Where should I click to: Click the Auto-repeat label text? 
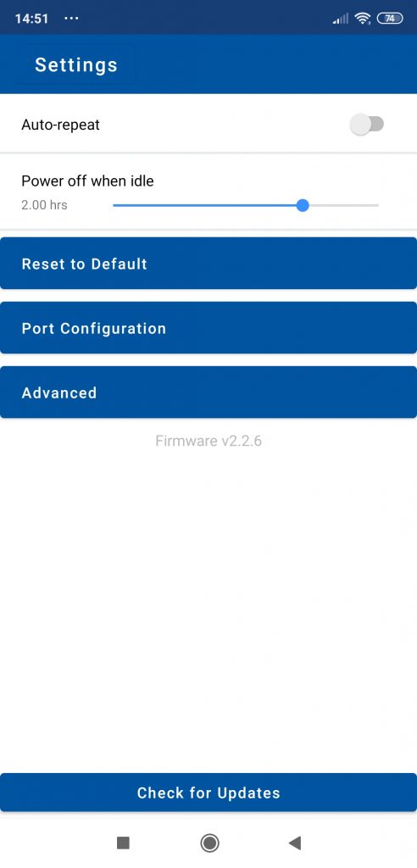click(x=60, y=125)
